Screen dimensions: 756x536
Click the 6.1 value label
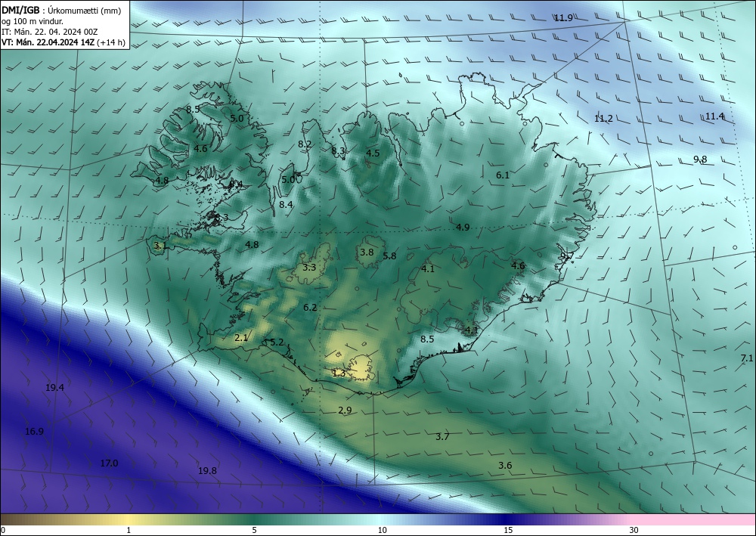(503, 175)
